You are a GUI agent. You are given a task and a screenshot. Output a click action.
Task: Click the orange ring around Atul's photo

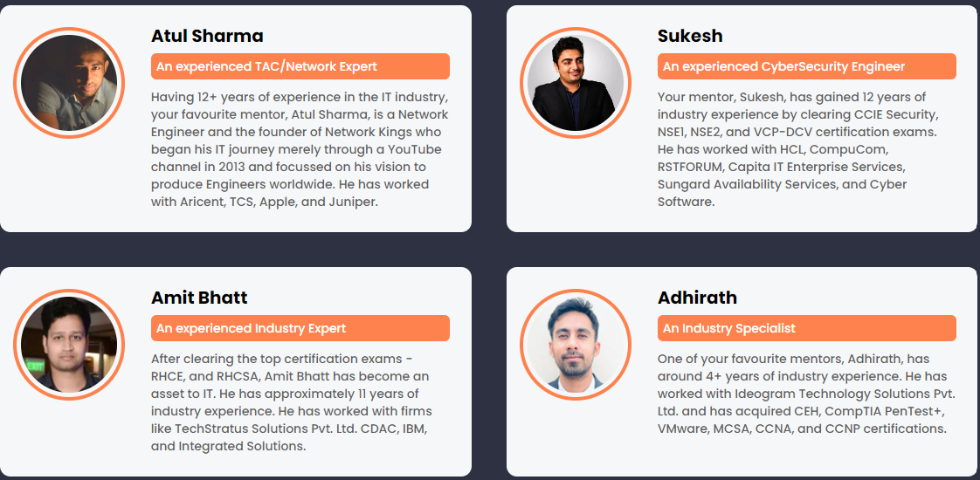69,31
